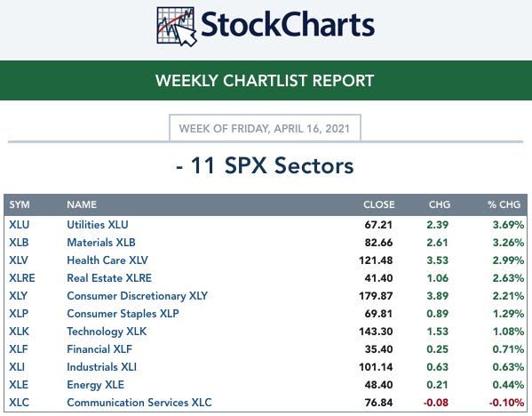532x416 pixels.
Task: Open Communication Services XLC link
Action: pos(139,403)
